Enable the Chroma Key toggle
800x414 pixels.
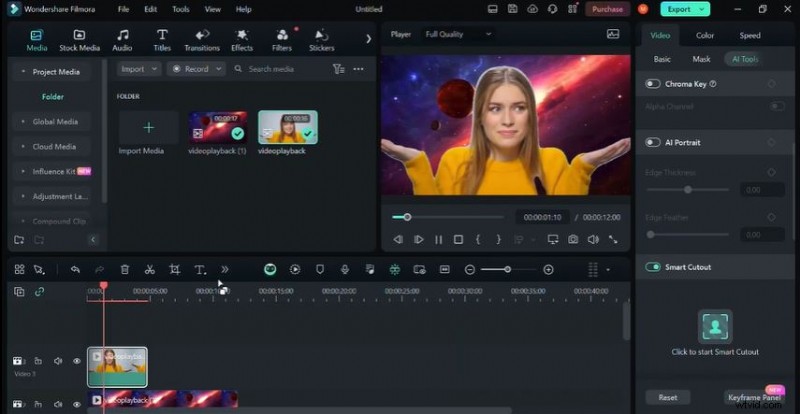tap(653, 84)
